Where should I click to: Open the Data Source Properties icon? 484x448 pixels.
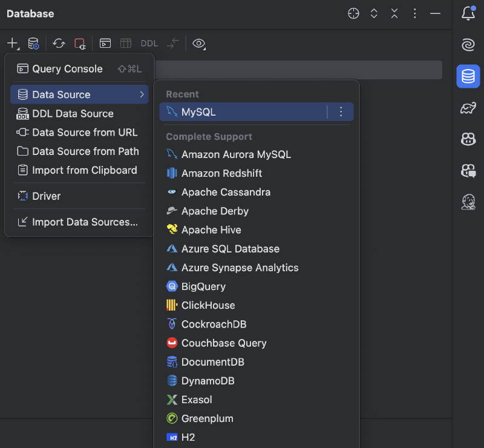click(x=33, y=43)
